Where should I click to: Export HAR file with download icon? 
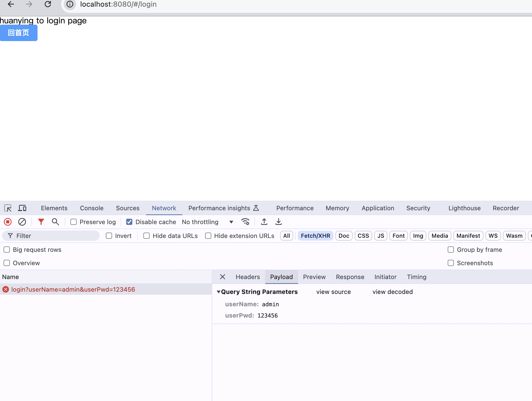pos(279,222)
